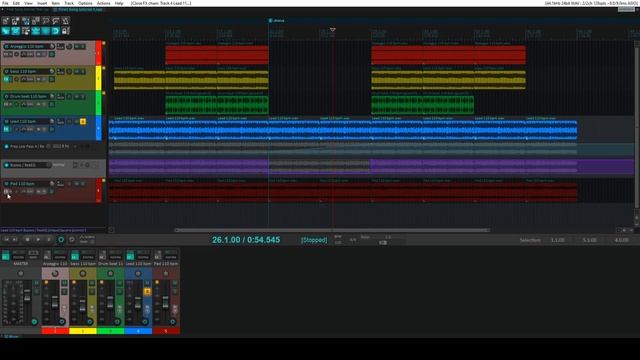Viewport: 640px width, 360px height.
Task: Click the Arpeggio mixer record arm indicator
Action: 46,282
